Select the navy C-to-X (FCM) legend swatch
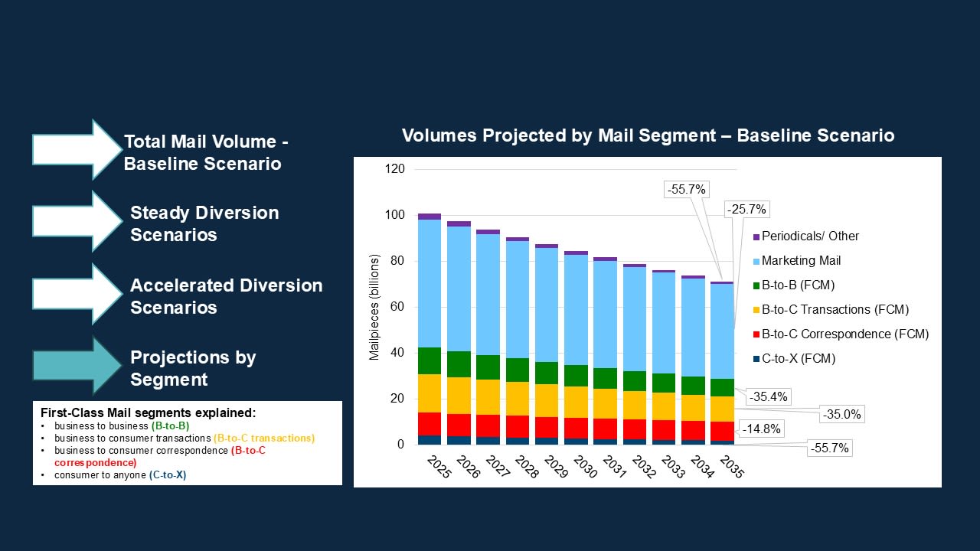This screenshot has height=551, width=980. pos(756,359)
